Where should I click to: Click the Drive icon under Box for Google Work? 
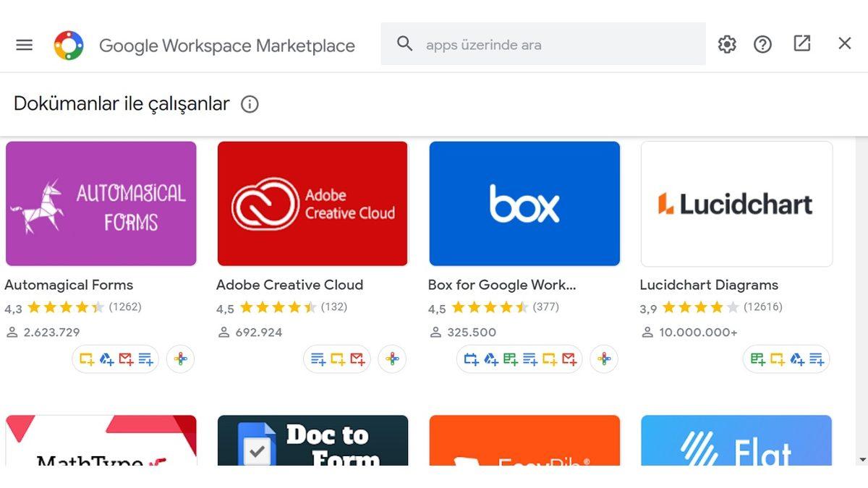pyautogui.click(x=489, y=359)
